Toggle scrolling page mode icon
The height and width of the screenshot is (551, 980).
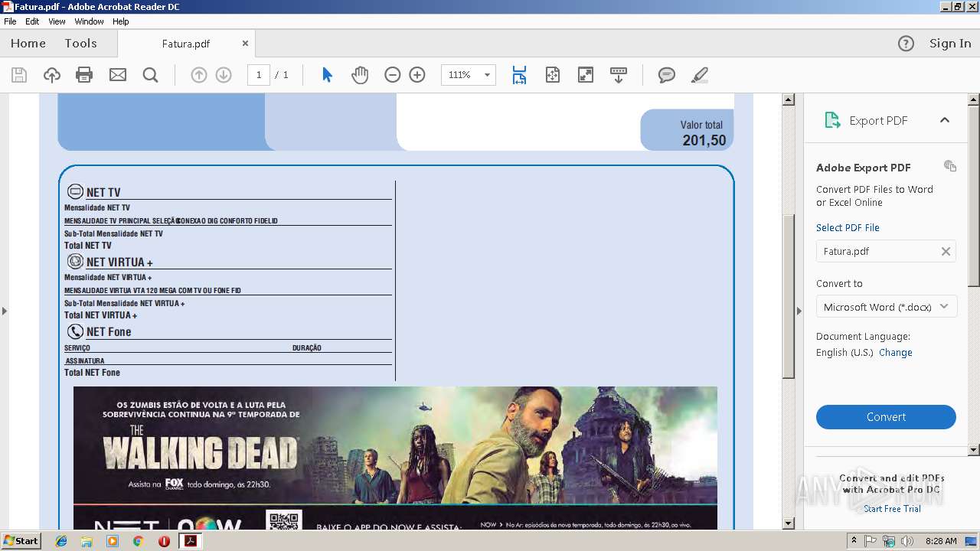(x=519, y=75)
